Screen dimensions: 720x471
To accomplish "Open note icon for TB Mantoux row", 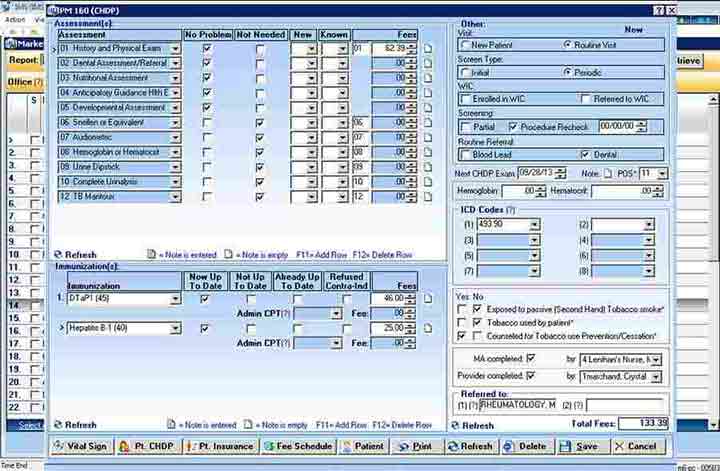I will point(428,196).
